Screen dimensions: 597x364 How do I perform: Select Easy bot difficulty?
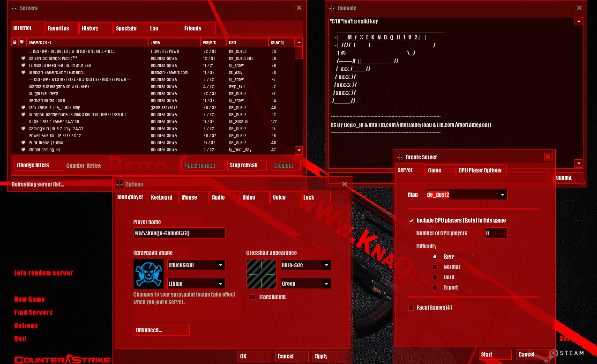pyautogui.click(x=435, y=257)
